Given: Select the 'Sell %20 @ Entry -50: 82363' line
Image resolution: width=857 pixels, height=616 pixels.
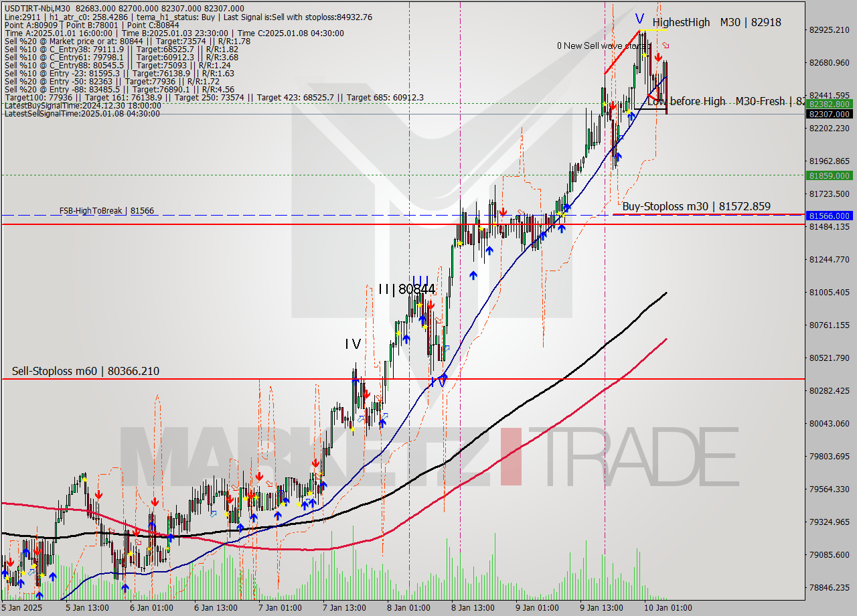Looking at the screenshot, I should point(111,82).
